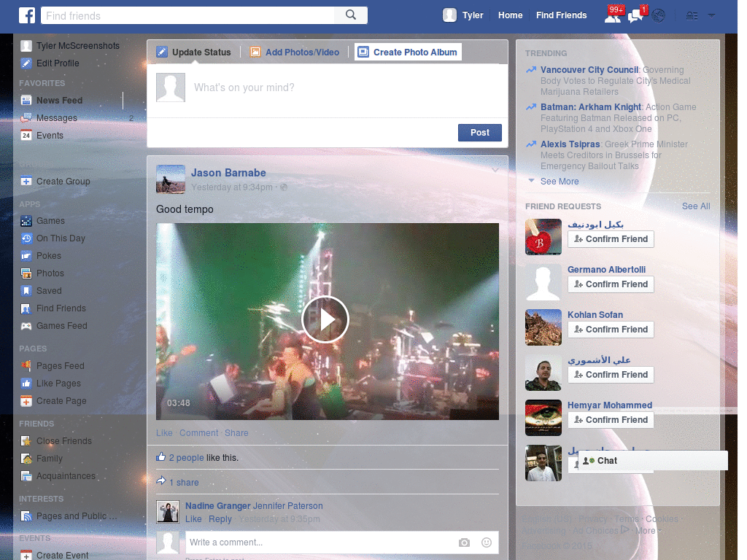Click Create Event in the sidebar

[55, 555]
